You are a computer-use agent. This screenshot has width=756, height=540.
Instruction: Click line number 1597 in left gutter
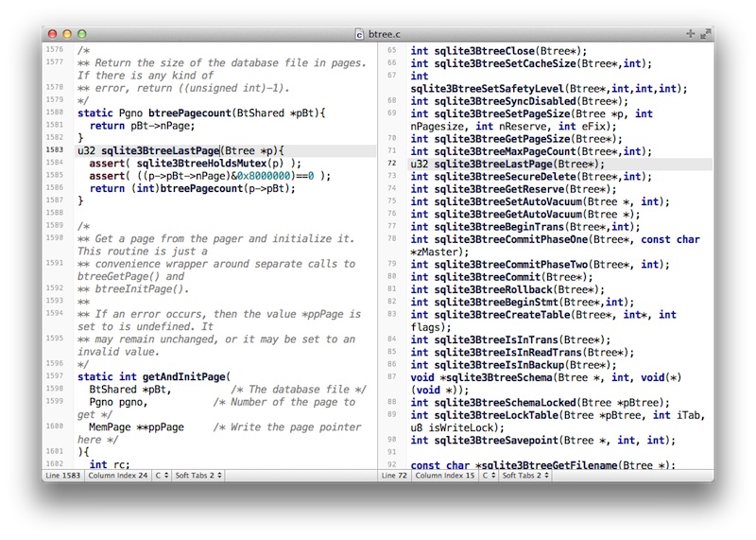55,375
